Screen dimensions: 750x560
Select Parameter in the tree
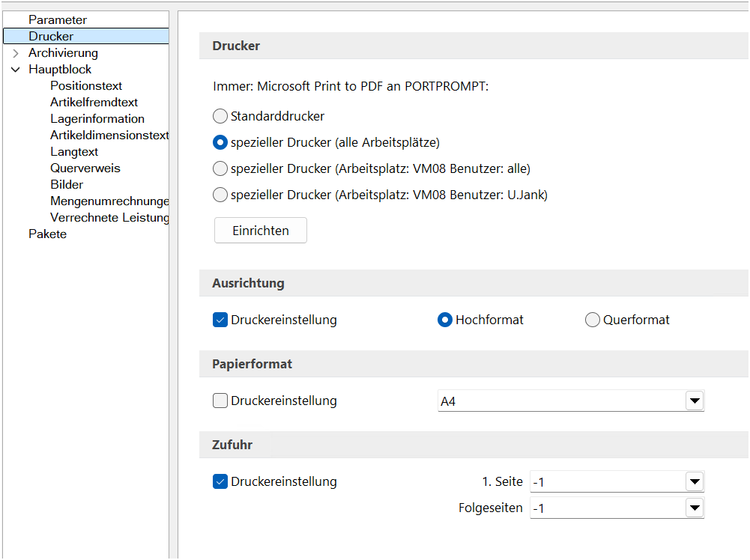click(x=58, y=20)
